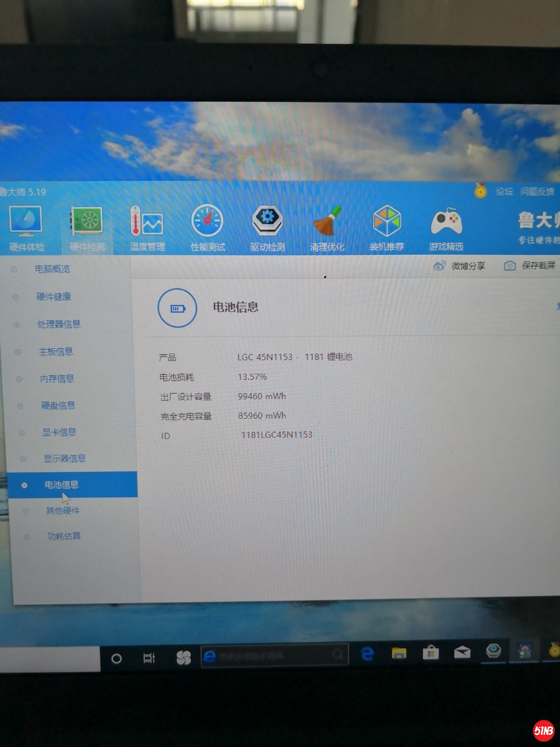Open 装机推荐 cube icon
This screenshot has height=747, width=560.
(386, 223)
